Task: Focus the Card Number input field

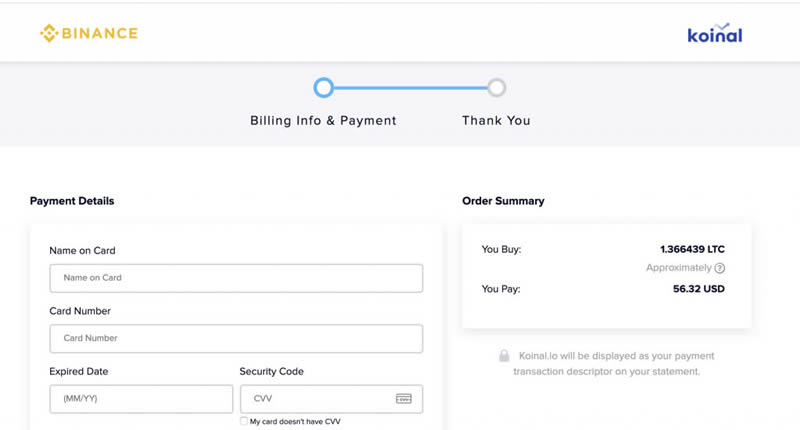Action: (x=236, y=338)
